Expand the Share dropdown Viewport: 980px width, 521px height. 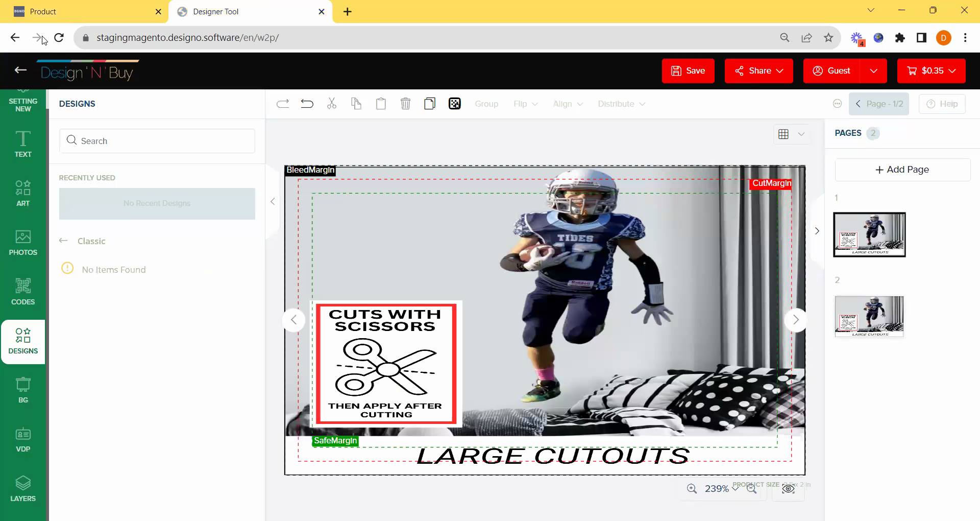758,71
